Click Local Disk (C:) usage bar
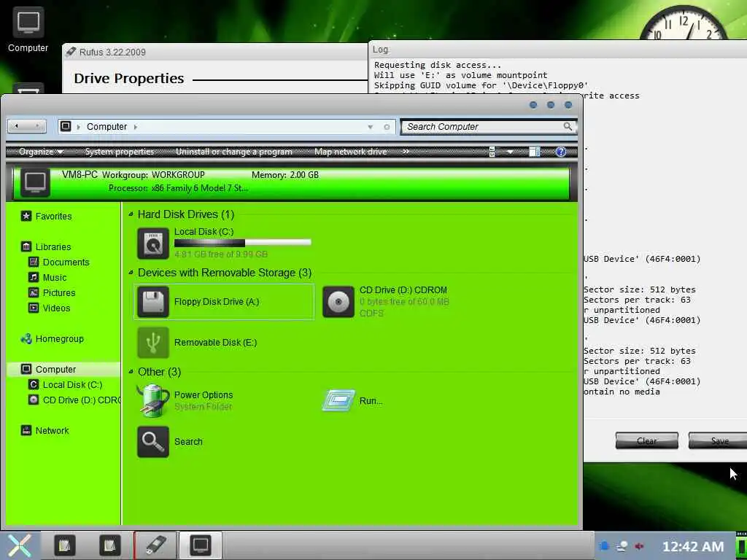 [242, 242]
